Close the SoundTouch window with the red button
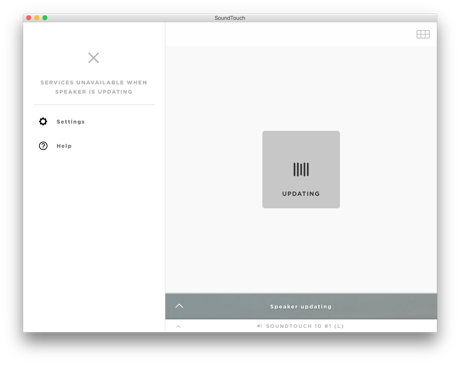Image resolution: width=460 pixels, height=365 pixels. click(29, 18)
